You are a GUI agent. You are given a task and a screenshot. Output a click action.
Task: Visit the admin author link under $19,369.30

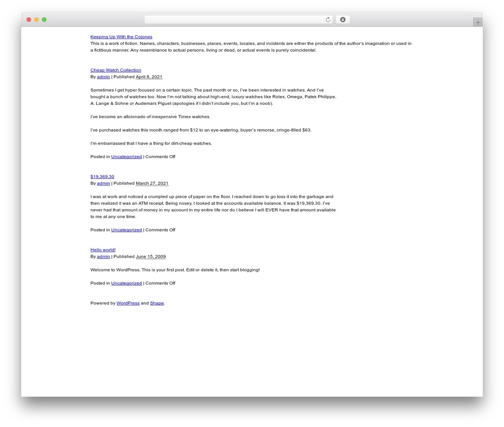[104, 183]
